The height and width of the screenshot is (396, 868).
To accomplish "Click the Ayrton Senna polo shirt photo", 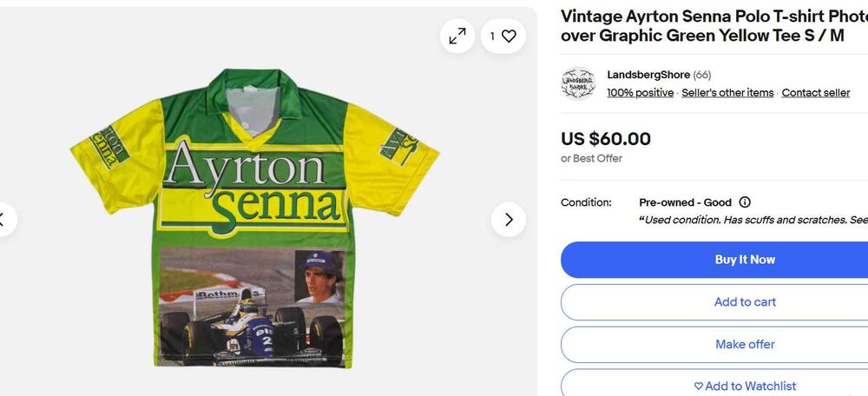I will [252, 217].
